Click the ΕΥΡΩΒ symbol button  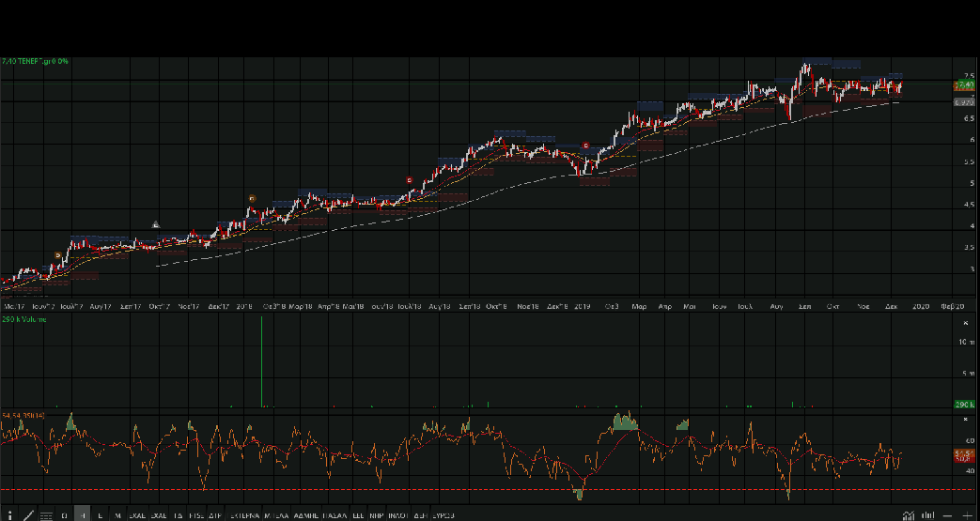click(x=443, y=515)
